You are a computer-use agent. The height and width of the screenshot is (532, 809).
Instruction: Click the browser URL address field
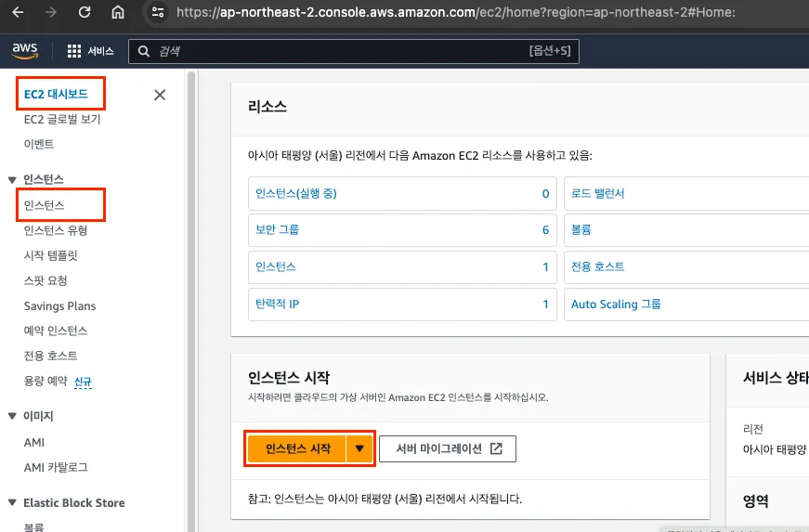tap(455, 12)
